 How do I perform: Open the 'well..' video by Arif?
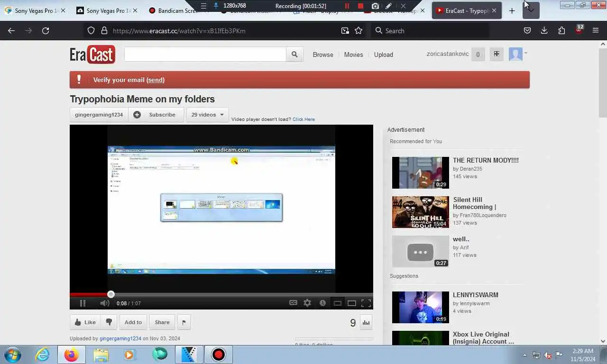pos(420,251)
